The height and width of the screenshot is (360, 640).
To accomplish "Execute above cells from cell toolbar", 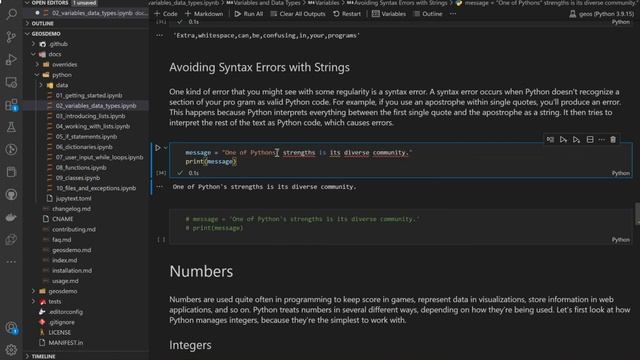I will coord(563,140).
